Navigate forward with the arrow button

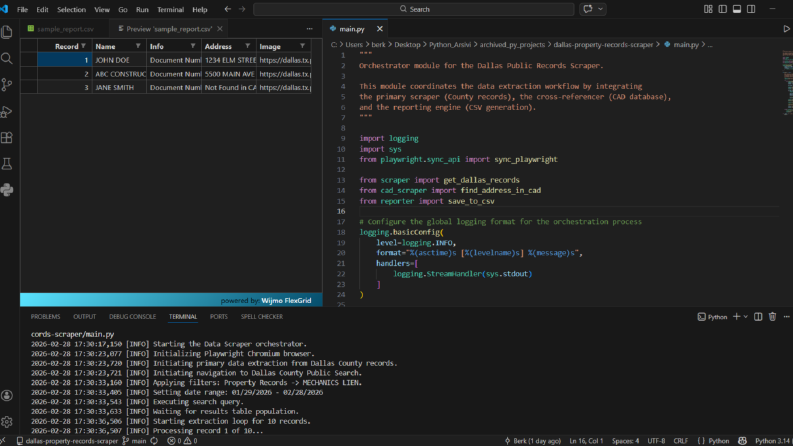pyautogui.click(x=242, y=9)
